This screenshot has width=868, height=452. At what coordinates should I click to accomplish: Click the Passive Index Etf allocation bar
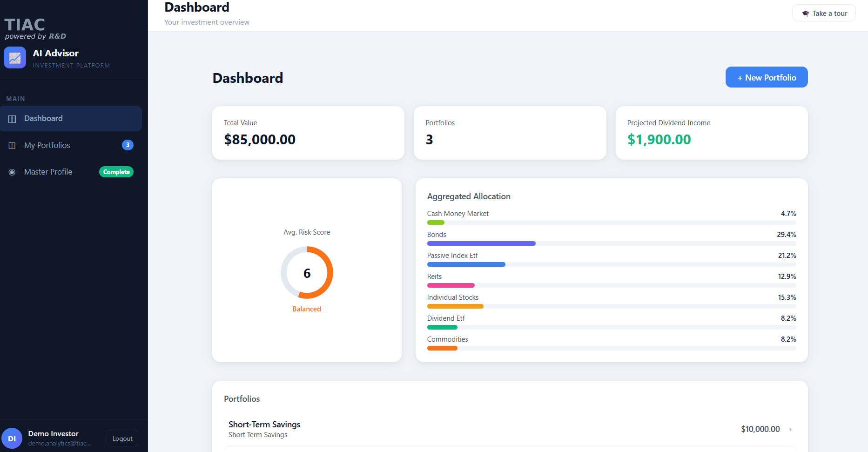[466, 264]
